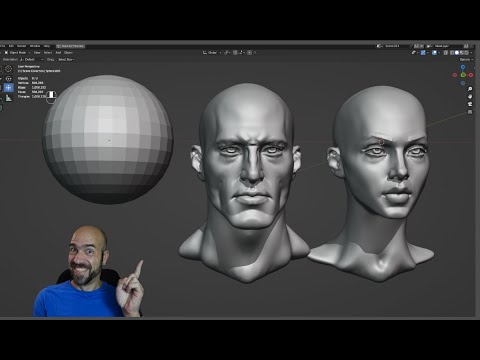This screenshot has width=480, height=360.
Task: Open the Orientation Default dropdown
Action: tap(31, 59)
